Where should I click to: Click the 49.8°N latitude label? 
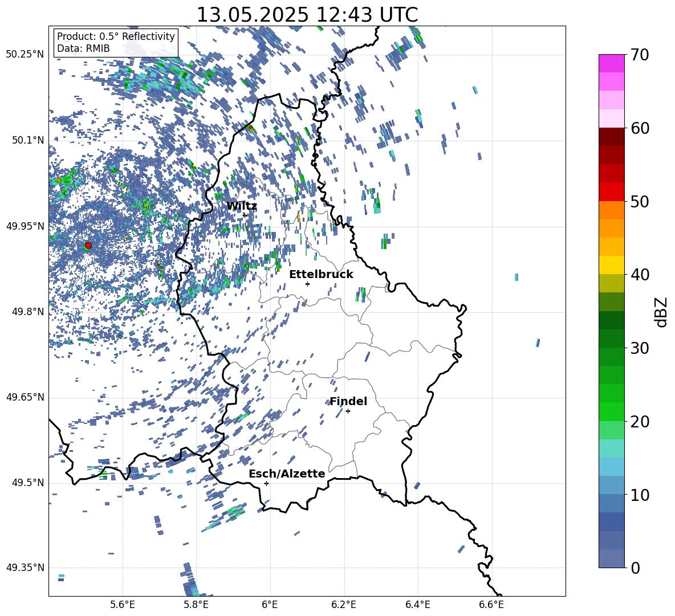[27, 312]
